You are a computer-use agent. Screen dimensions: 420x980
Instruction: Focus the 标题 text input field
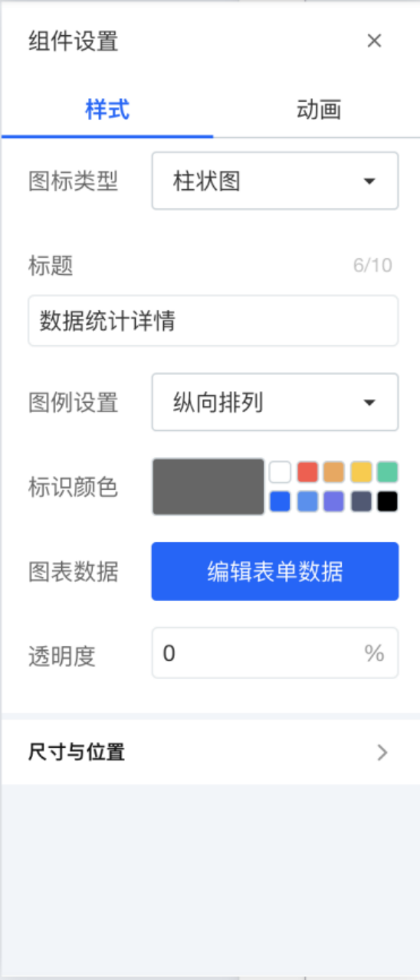tap(213, 321)
